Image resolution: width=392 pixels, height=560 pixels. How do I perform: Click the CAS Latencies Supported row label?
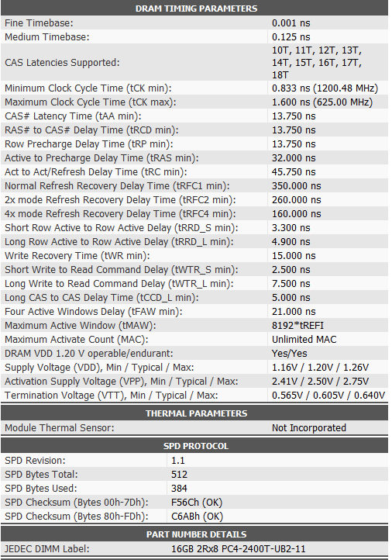[x=62, y=63]
